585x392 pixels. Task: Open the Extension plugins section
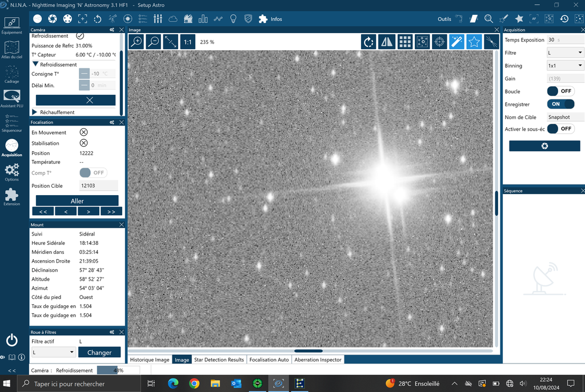11,197
